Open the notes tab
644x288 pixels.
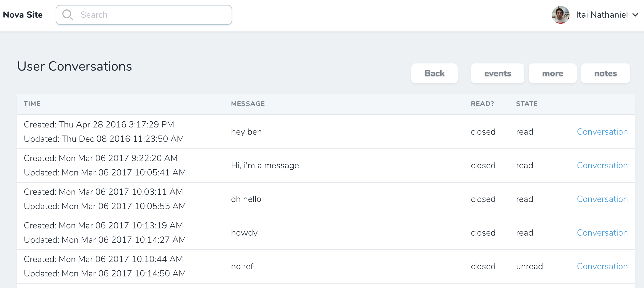pos(605,73)
